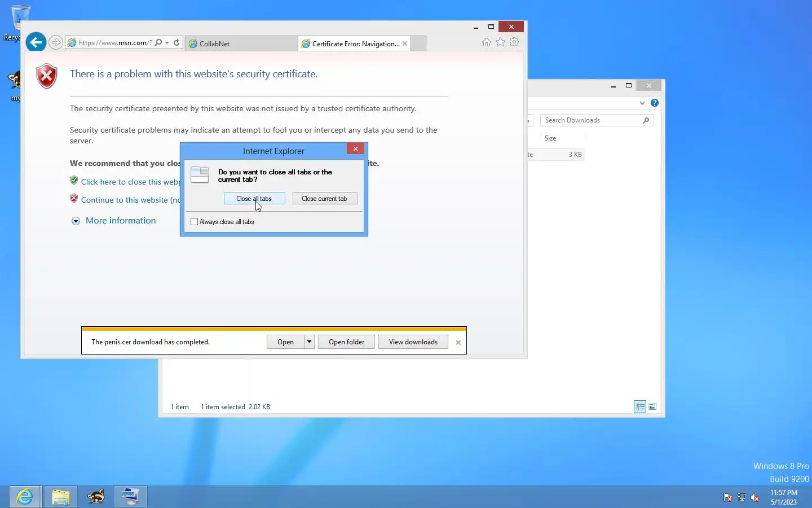812x508 pixels.
Task: Switch to the CollabNet tab
Action: 241,43
